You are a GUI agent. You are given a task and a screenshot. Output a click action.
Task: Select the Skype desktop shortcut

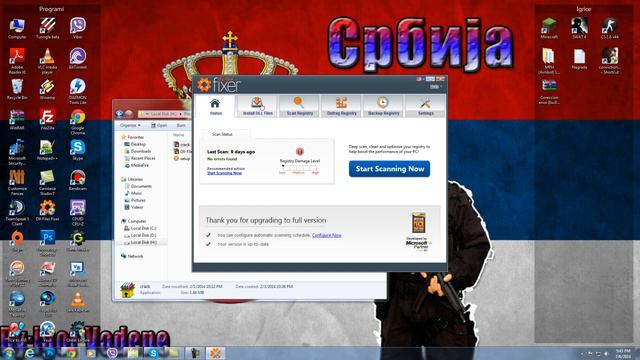click(78, 150)
